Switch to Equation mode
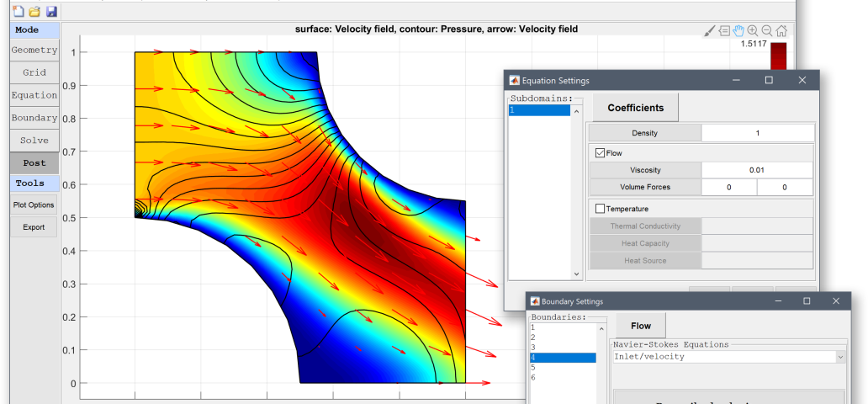The width and height of the screenshot is (868, 404). (34, 95)
